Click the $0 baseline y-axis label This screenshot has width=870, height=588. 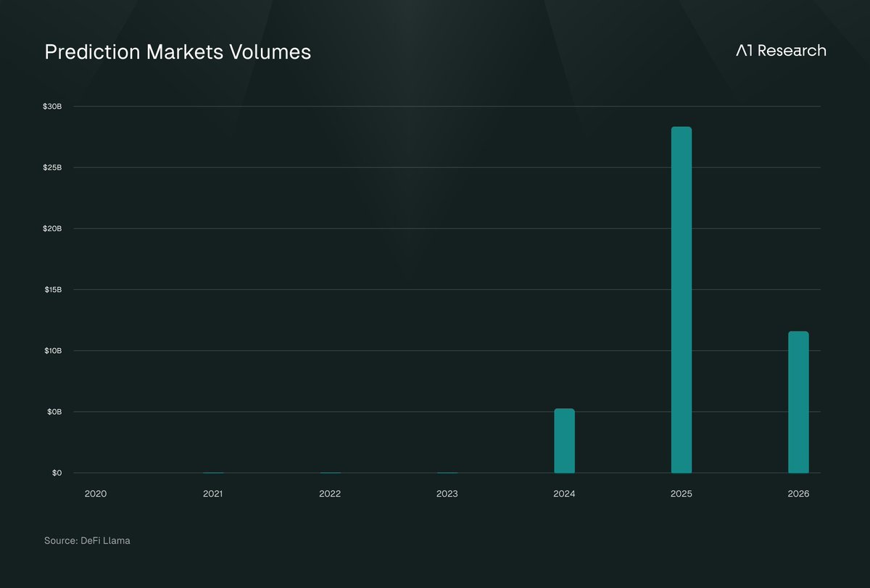56,473
